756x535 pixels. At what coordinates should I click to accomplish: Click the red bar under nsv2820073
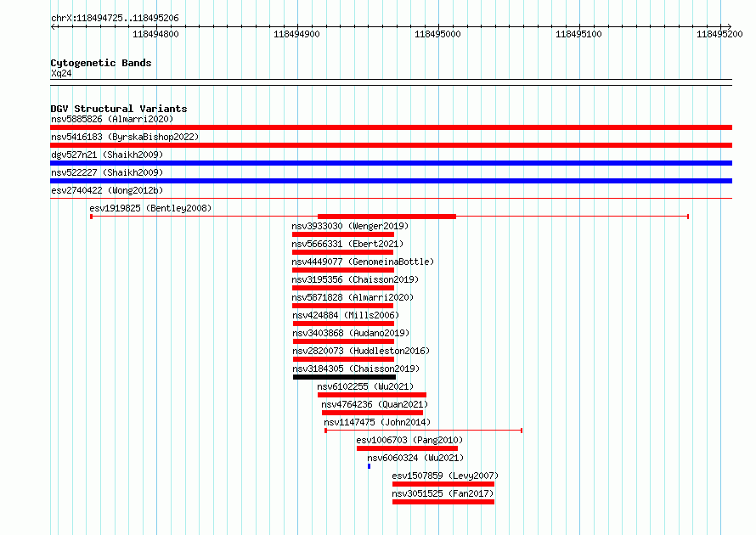(343, 359)
